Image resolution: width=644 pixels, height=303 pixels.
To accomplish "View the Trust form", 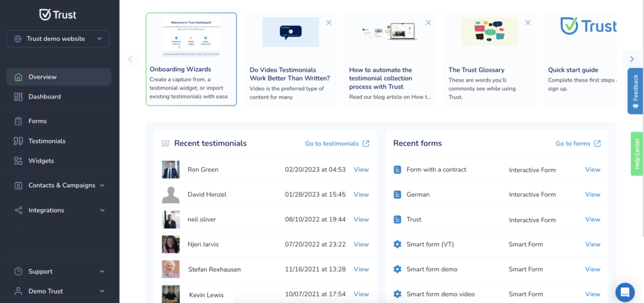I will tap(592, 219).
